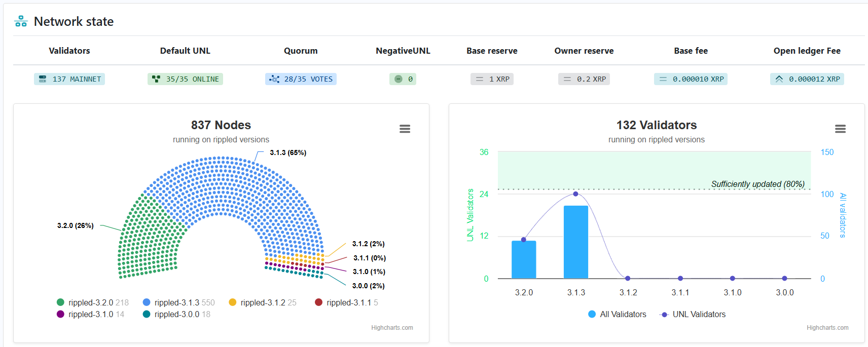This screenshot has width=868, height=347.
Task: Click the Network state heading text
Action: 74,21
